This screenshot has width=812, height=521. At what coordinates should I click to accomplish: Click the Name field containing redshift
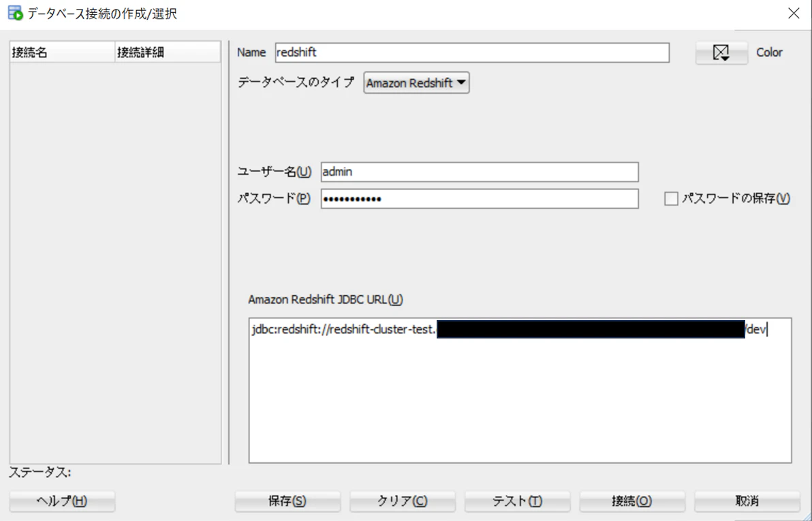click(472, 52)
